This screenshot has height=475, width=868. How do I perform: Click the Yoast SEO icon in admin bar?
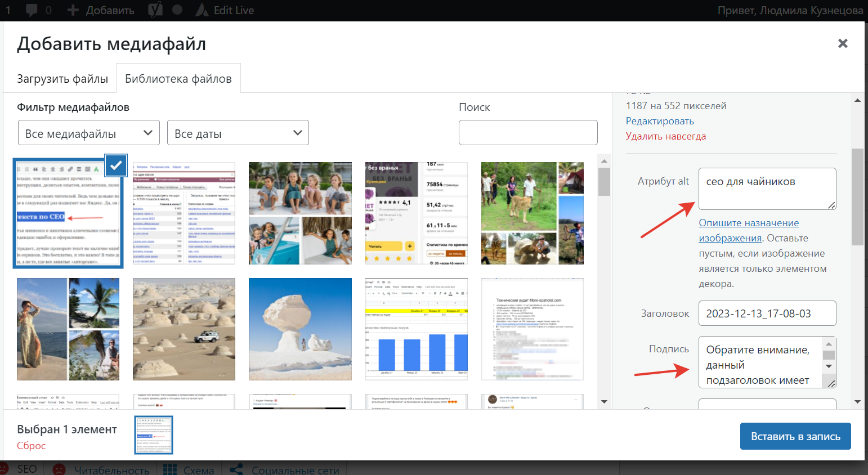(155, 10)
